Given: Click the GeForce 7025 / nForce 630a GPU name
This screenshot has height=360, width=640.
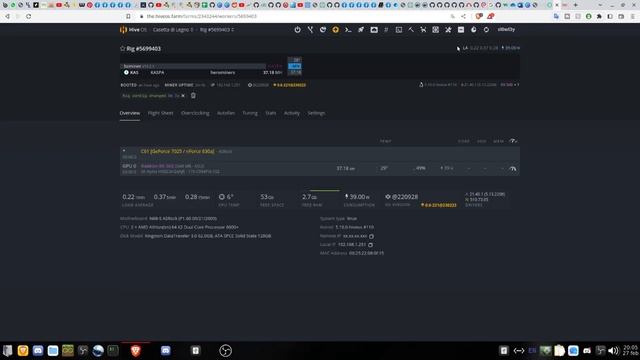Looking at the screenshot, I should [178, 151].
